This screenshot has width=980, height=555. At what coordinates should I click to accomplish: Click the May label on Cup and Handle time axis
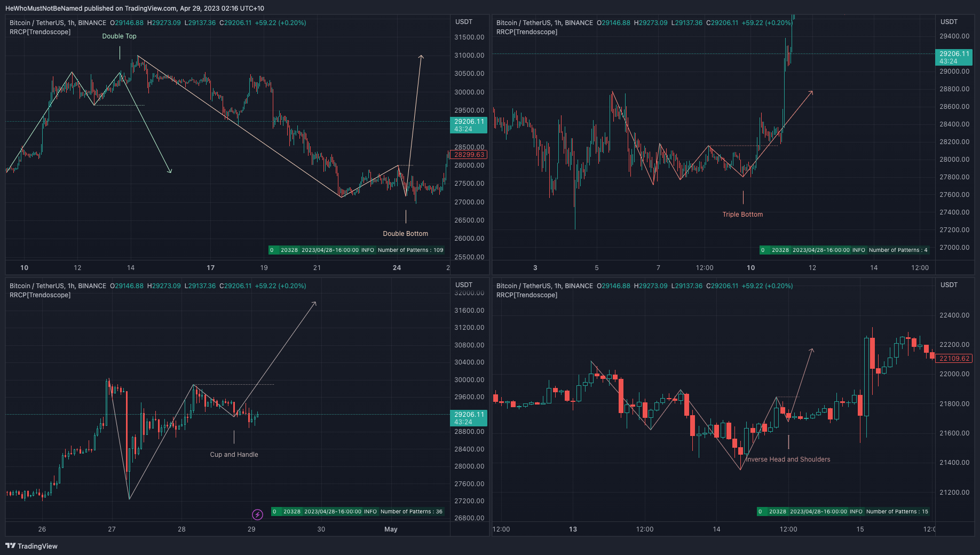tap(391, 529)
